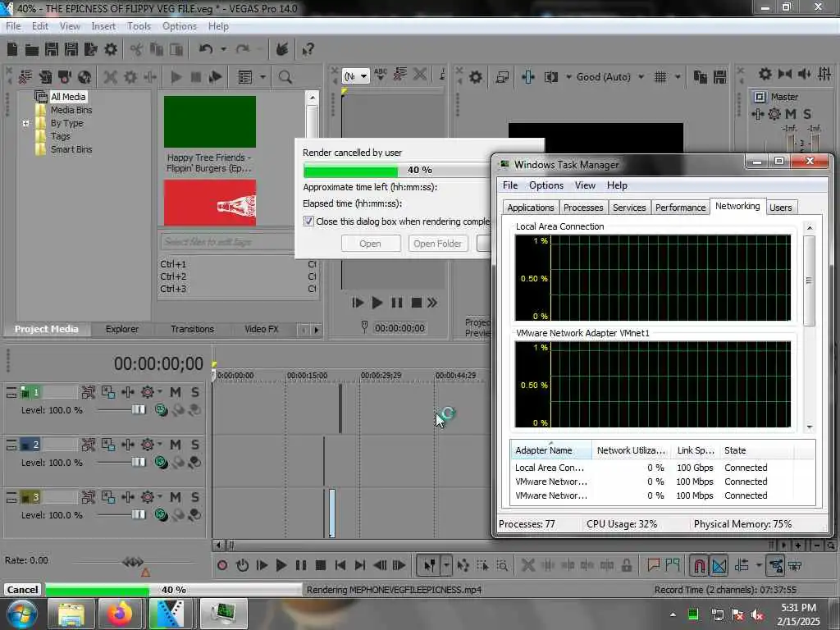The width and height of the screenshot is (840, 630).
Task: Click the Project properties gear icon
Action: tap(111, 50)
